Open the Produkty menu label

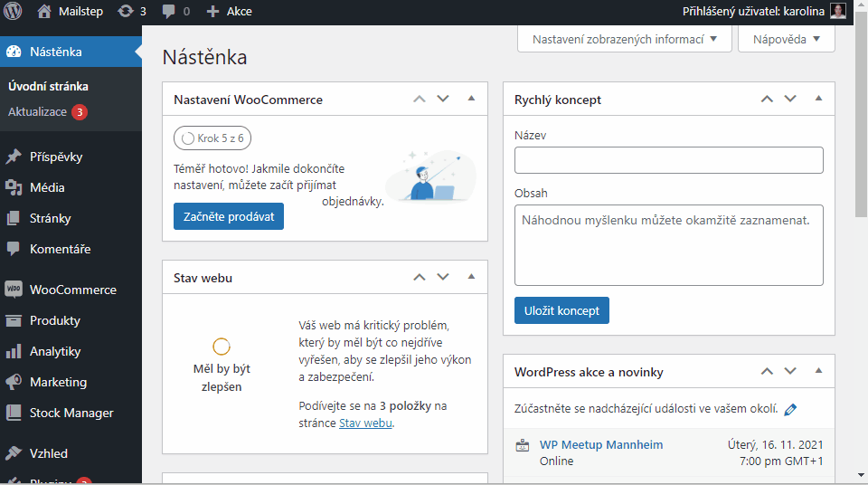tap(55, 320)
